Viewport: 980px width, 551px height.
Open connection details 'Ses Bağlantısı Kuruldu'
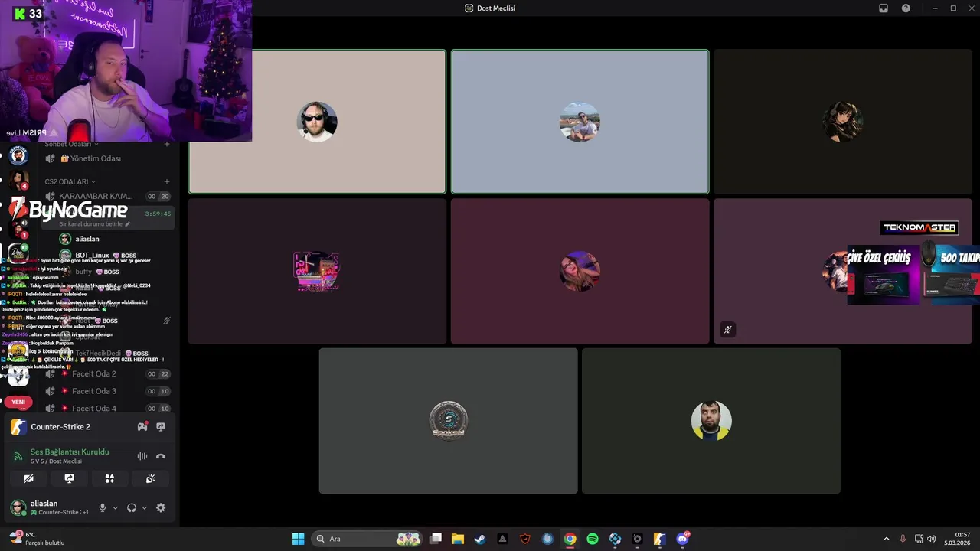click(70, 452)
